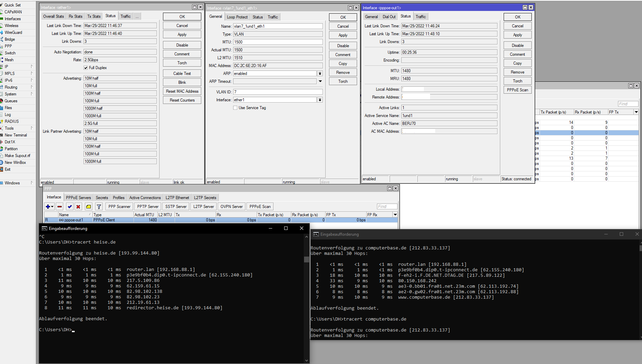This screenshot has width=642, height=364.
Task: Click the cmd icon in the tracert heise.de window title bar
Action: pyautogui.click(x=45, y=228)
